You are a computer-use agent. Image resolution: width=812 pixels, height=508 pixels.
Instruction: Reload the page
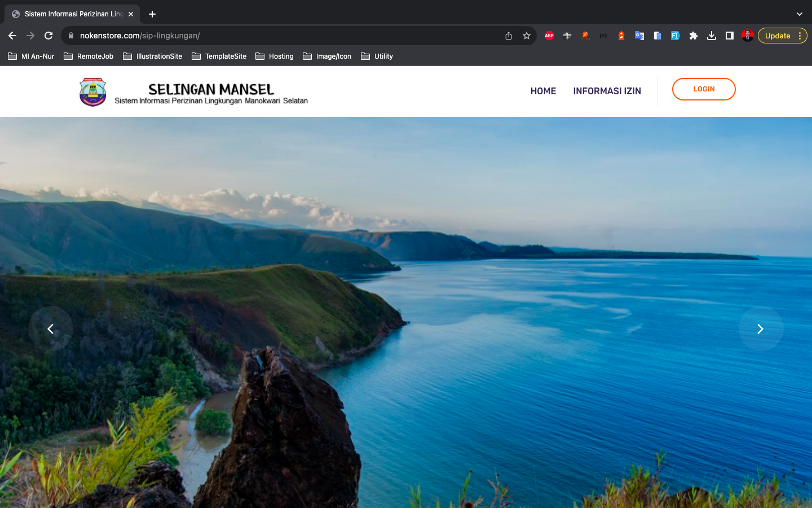pyautogui.click(x=48, y=36)
